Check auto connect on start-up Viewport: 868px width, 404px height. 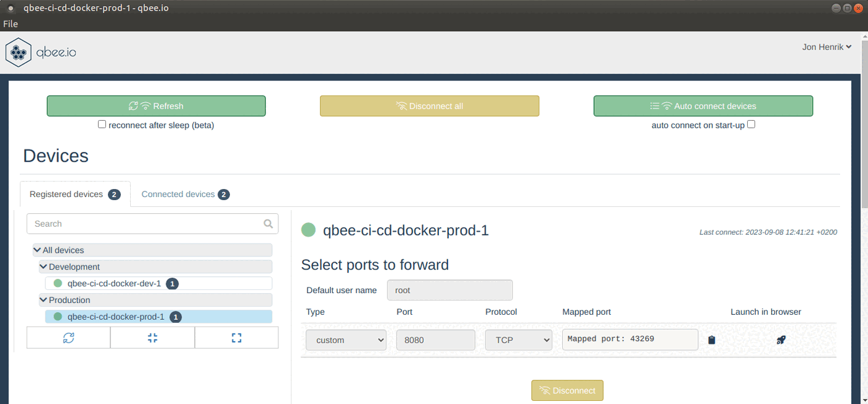pos(751,124)
